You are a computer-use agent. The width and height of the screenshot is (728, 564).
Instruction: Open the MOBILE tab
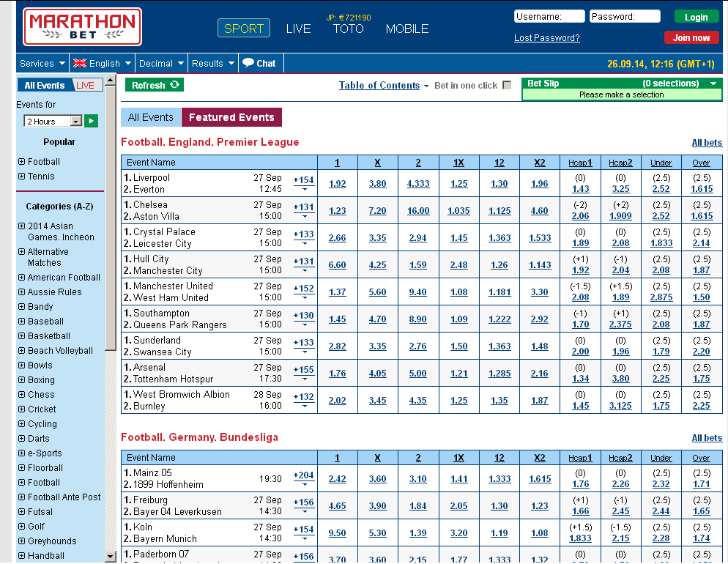[407, 29]
